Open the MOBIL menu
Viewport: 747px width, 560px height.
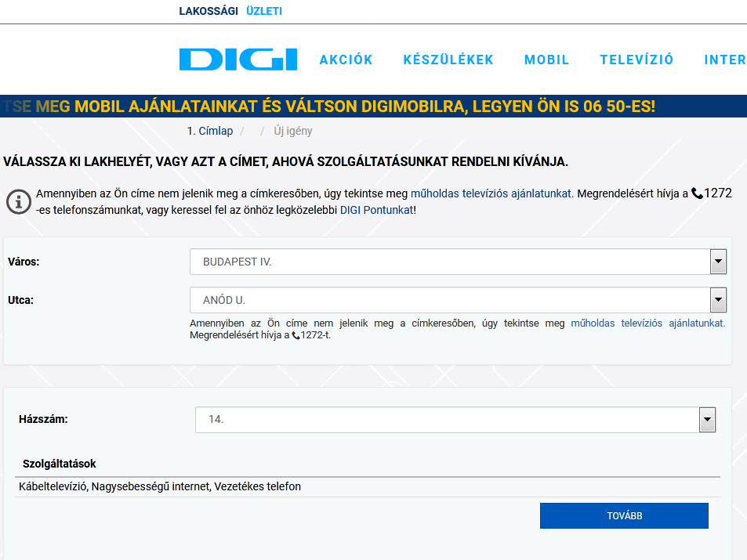tap(546, 60)
